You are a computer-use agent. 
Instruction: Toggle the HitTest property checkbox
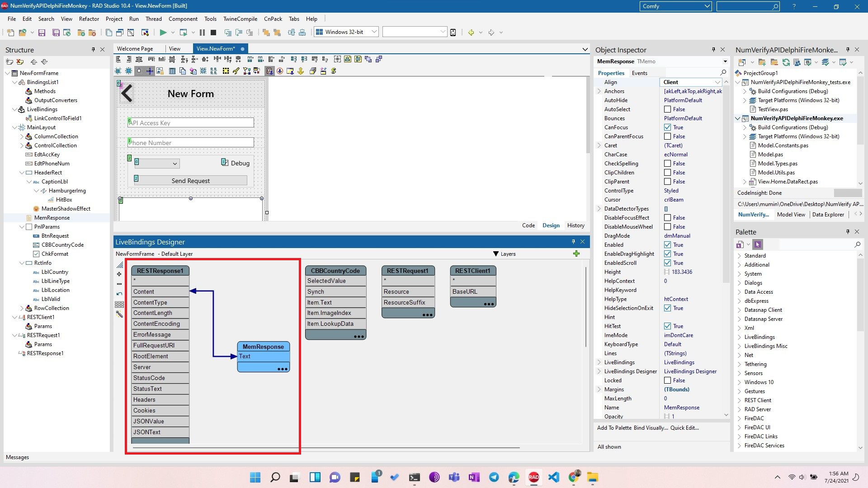point(668,326)
